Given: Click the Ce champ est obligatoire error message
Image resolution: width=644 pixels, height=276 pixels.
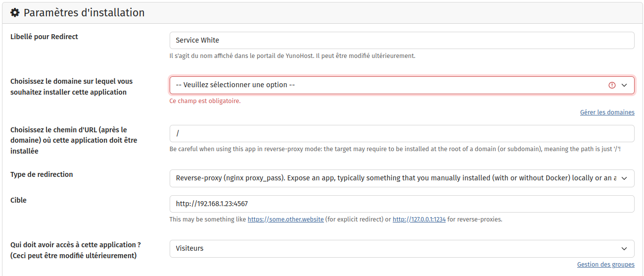Looking at the screenshot, I should click(205, 101).
